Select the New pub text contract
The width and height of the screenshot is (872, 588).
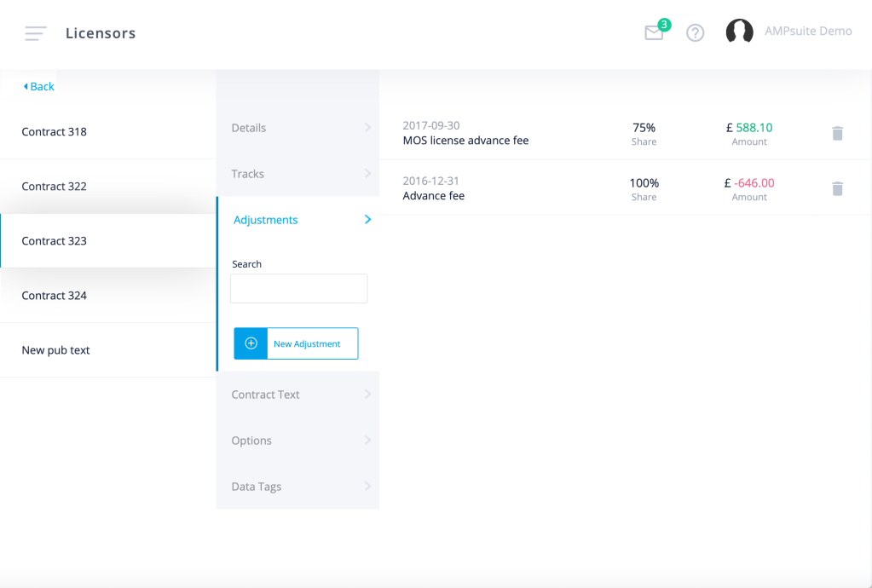108,350
